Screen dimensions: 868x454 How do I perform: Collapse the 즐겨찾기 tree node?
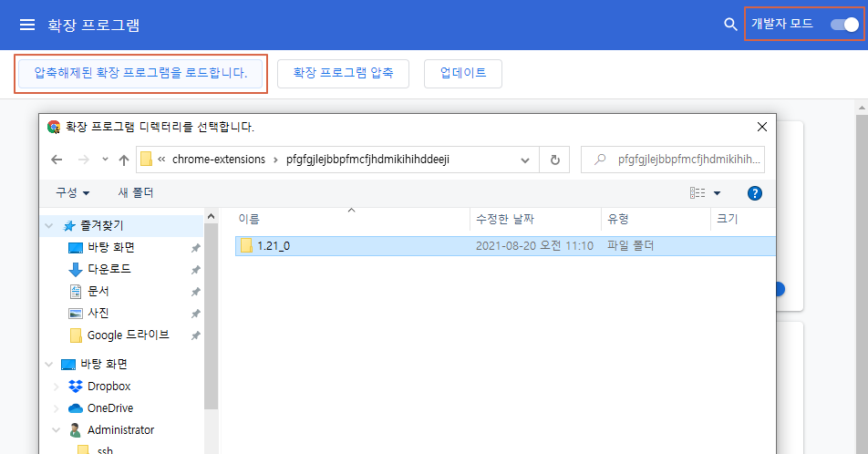(x=49, y=225)
